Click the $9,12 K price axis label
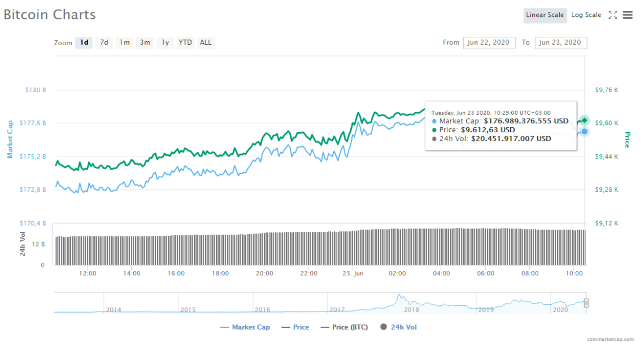Image resolution: width=644 pixels, height=346 pixels. (x=607, y=223)
